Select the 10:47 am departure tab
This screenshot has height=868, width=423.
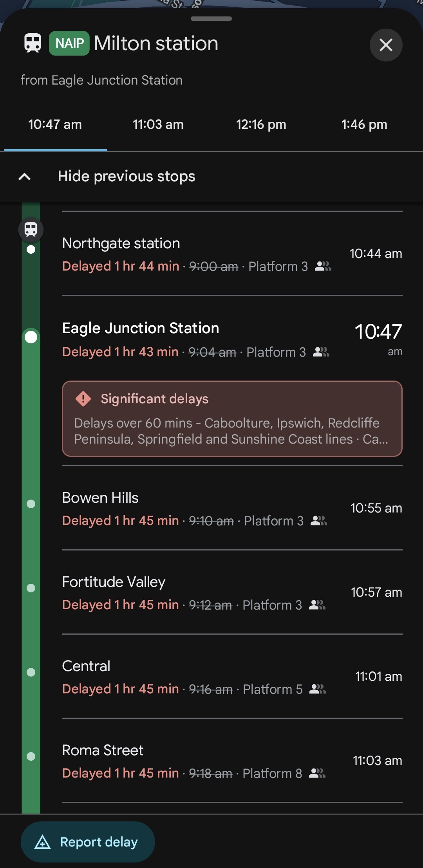pyautogui.click(x=55, y=125)
